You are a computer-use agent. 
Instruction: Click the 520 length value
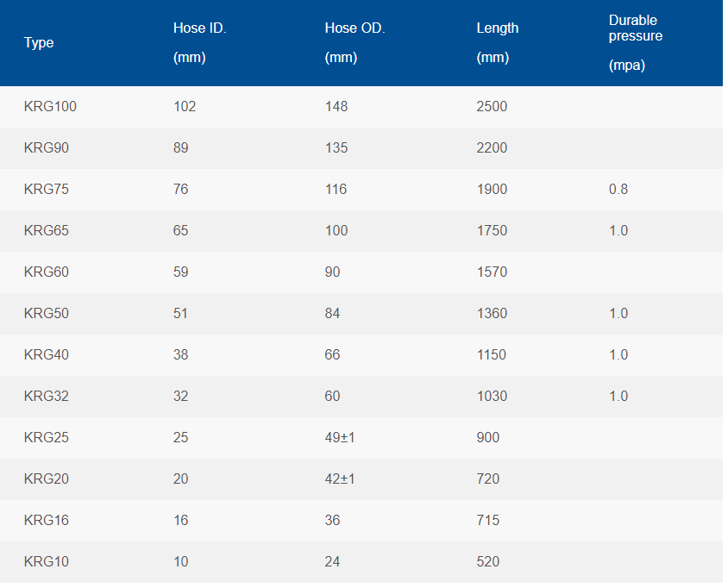click(487, 562)
